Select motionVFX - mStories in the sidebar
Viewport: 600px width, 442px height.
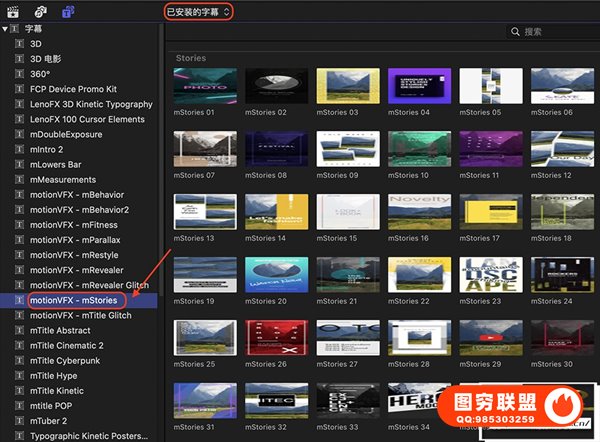74,300
